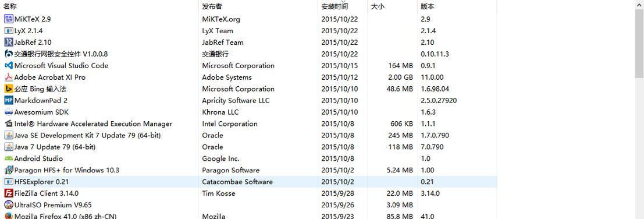Click the Adobe Acrobat XI Pro icon

pos(9,77)
